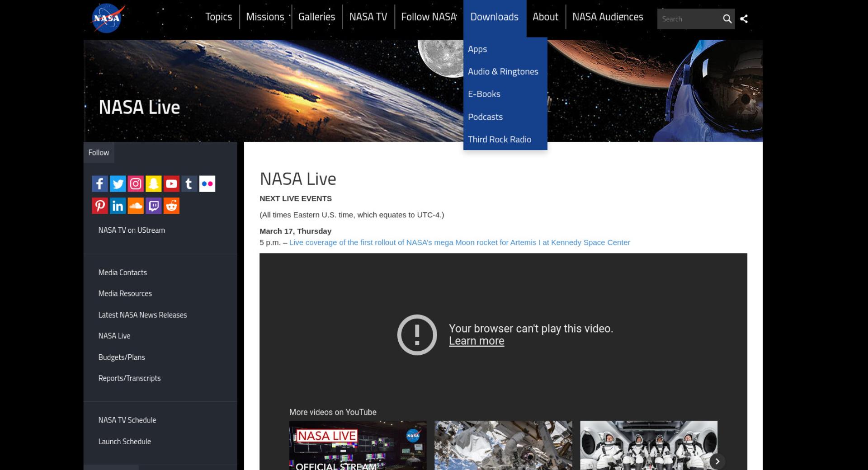Open NASA's Facebook page icon
This screenshot has height=470, width=868.
click(100, 183)
